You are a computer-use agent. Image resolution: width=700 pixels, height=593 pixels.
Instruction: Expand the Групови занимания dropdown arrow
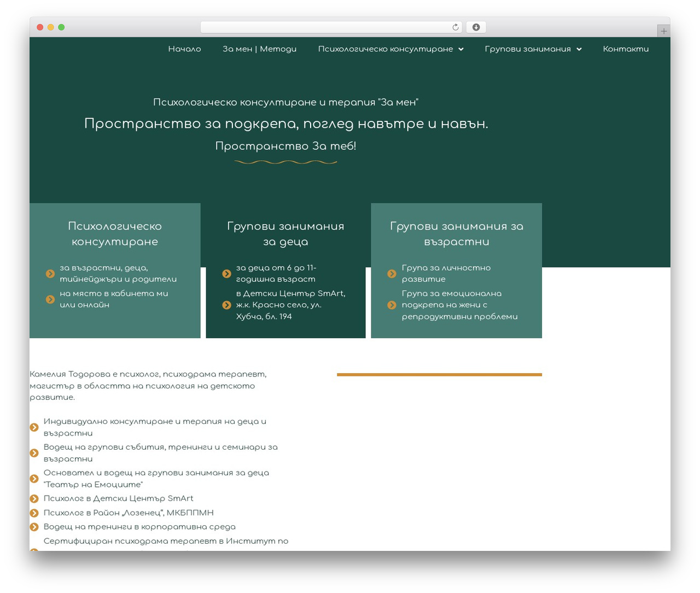(x=579, y=49)
